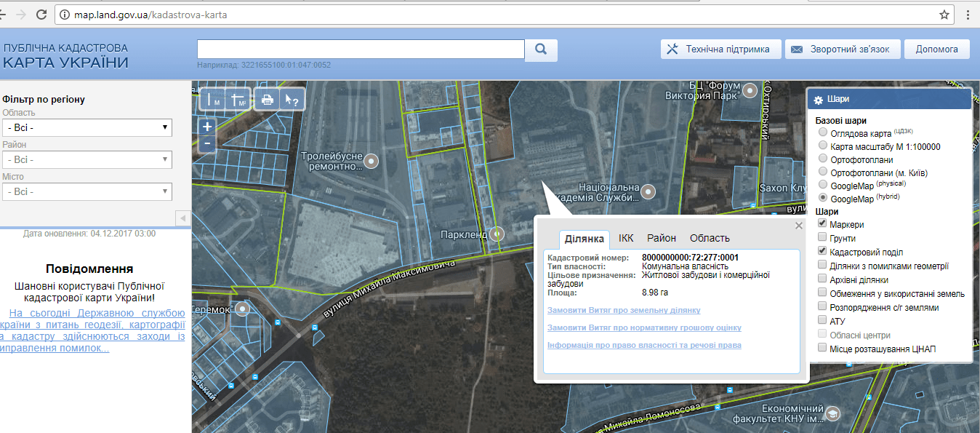This screenshot has height=433, width=980.
Task: Select the distance measurement tool (м)
Action: click(213, 100)
